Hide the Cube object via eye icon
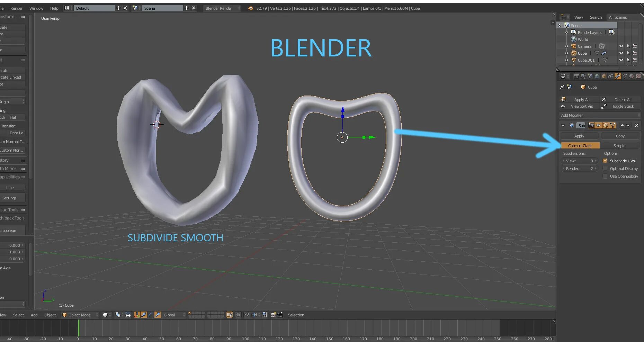 click(621, 53)
